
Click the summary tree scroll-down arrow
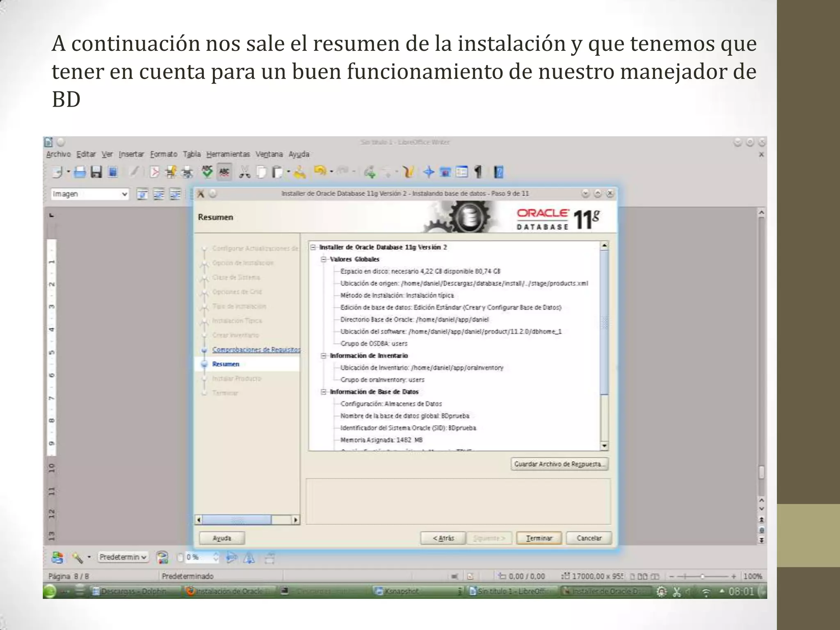pos(604,446)
